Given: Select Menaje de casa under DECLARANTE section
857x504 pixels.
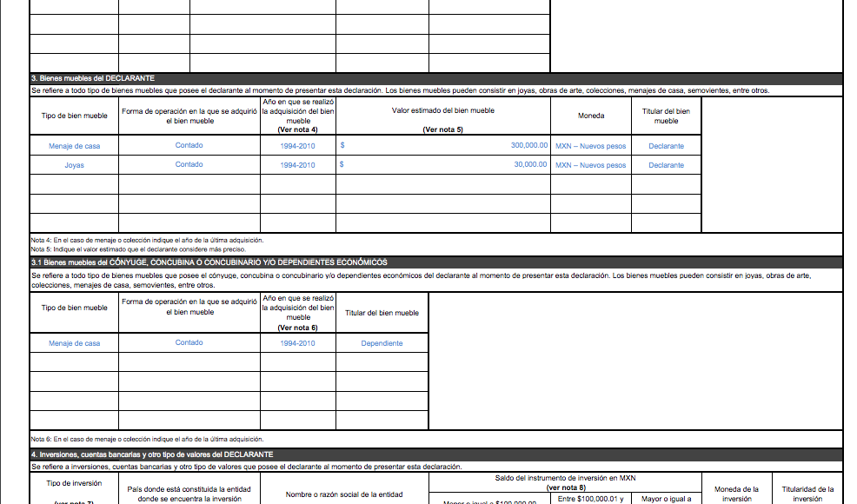Looking at the screenshot, I should (x=75, y=146).
